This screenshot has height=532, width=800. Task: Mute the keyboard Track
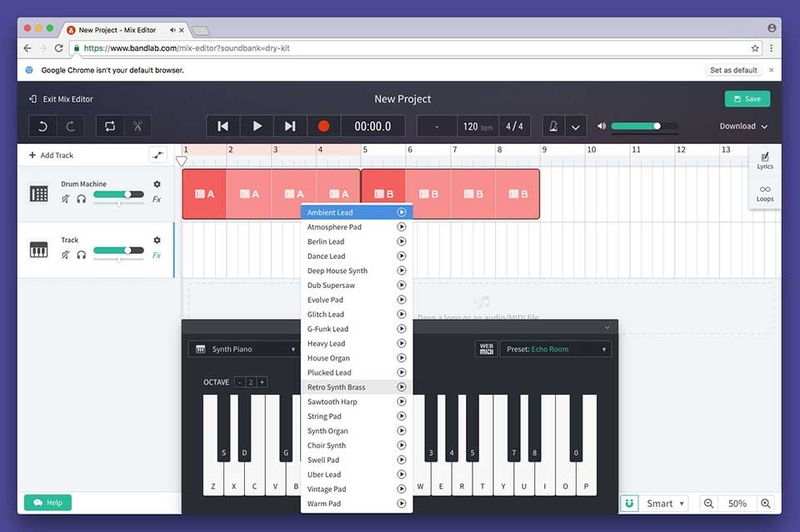point(65,255)
